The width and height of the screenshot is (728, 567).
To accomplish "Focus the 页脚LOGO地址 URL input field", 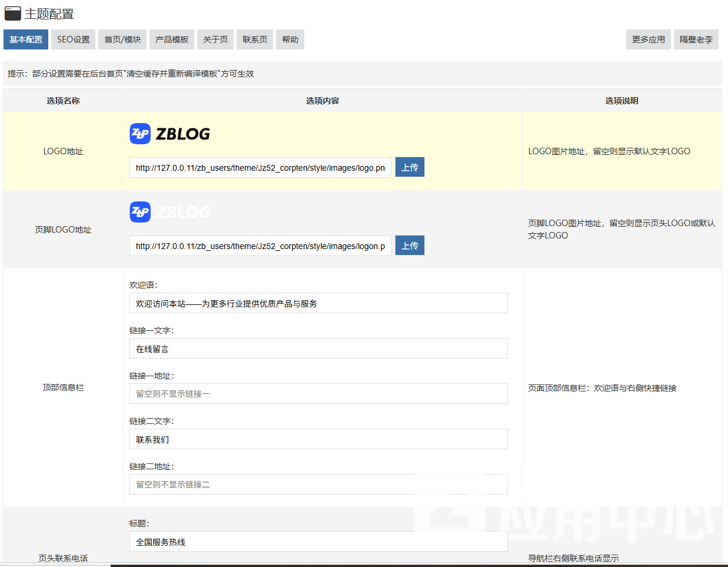I will point(261,246).
